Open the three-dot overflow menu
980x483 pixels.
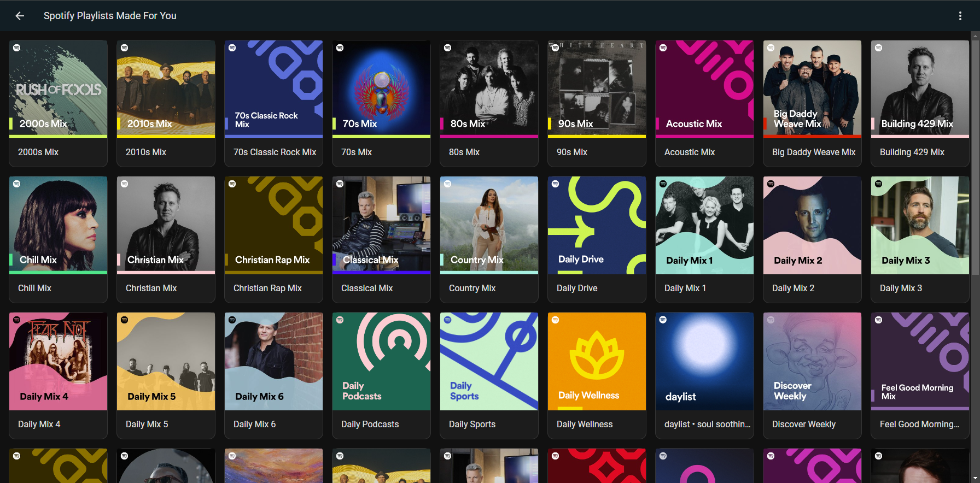pyautogui.click(x=960, y=16)
